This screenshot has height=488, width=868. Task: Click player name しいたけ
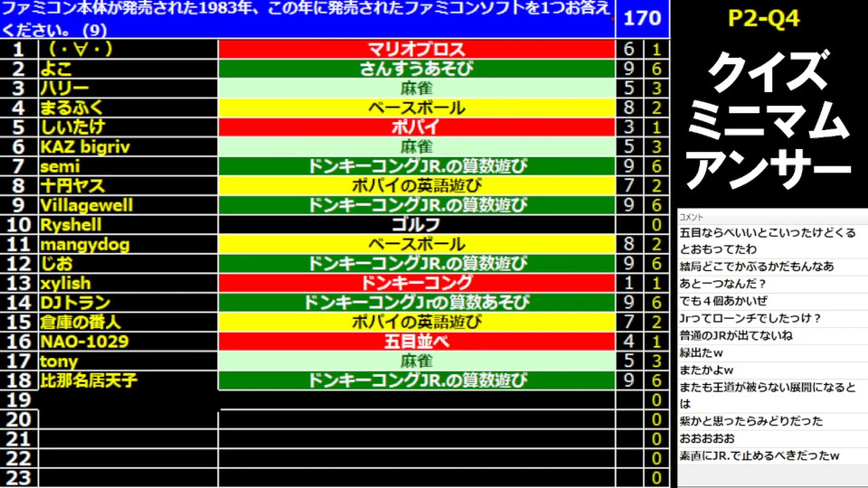click(72, 127)
